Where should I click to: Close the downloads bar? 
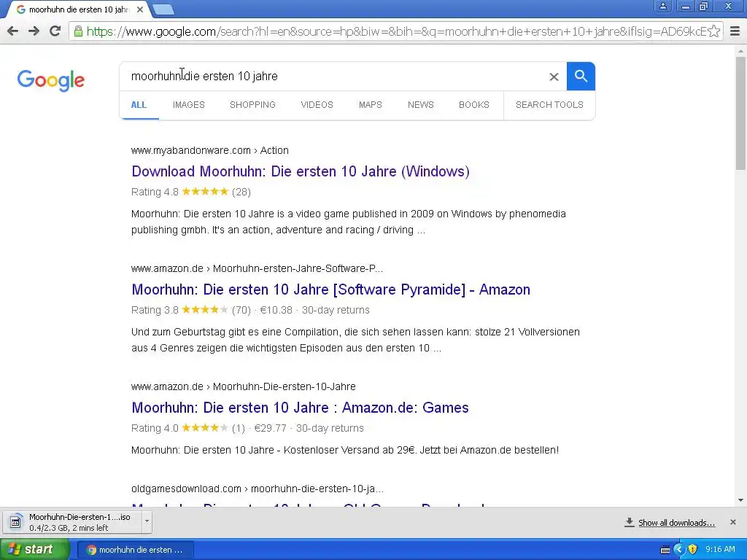733,522
